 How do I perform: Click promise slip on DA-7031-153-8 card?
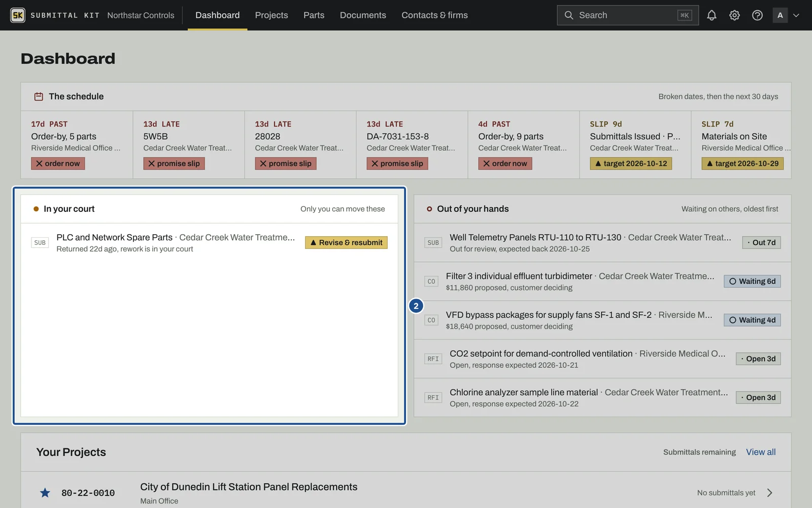pos(397,164)
